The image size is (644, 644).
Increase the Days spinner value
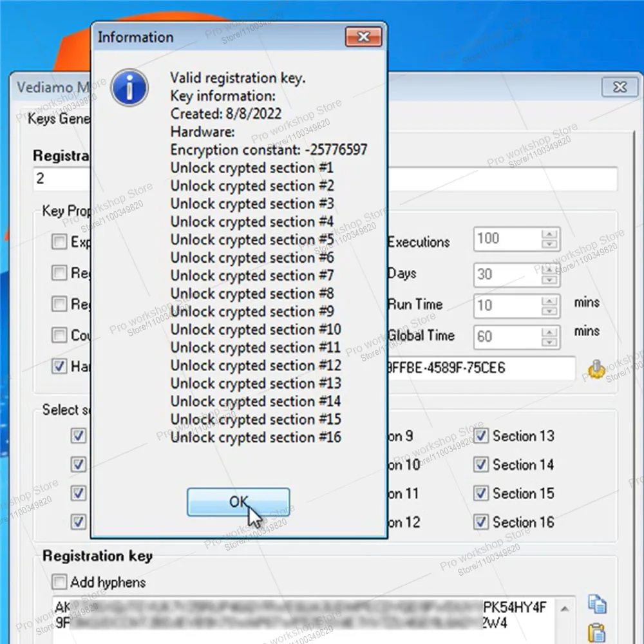549,270
